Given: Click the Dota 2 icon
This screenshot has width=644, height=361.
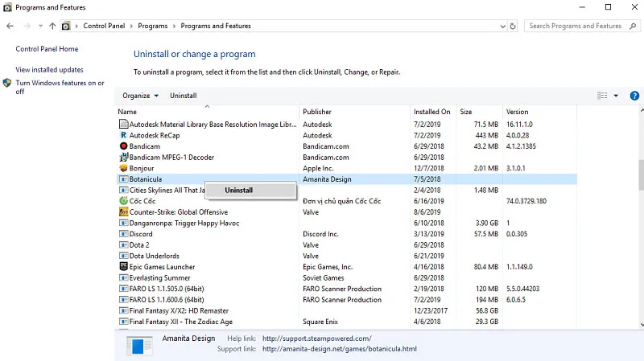Looking at the screenshot, I should [x=123, y=245].
